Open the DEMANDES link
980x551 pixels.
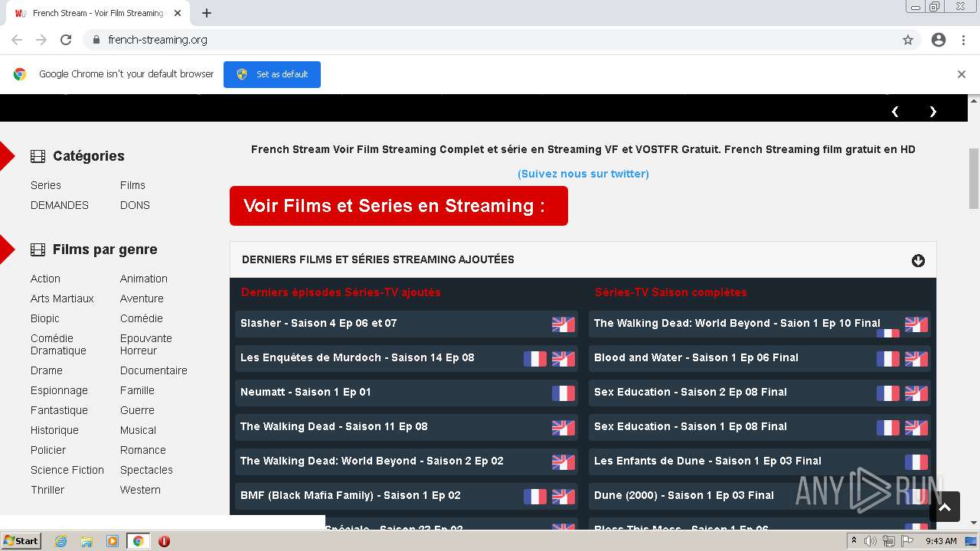60,205
